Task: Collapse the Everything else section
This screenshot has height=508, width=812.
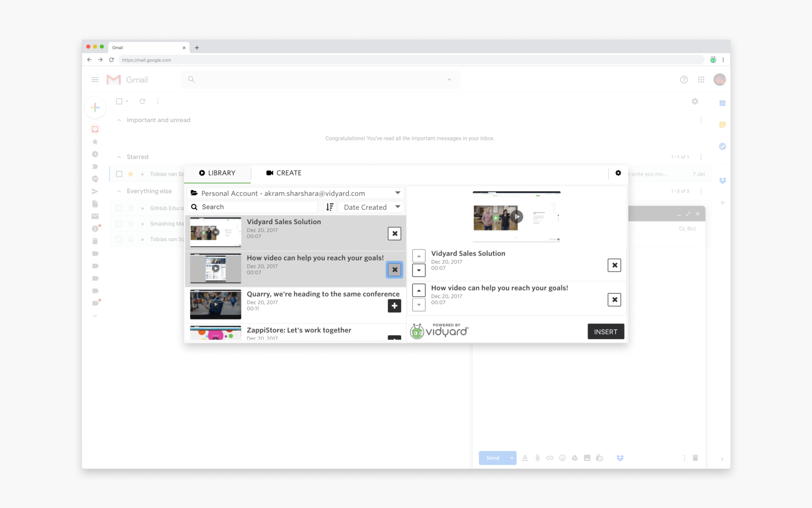Action: 119,191
